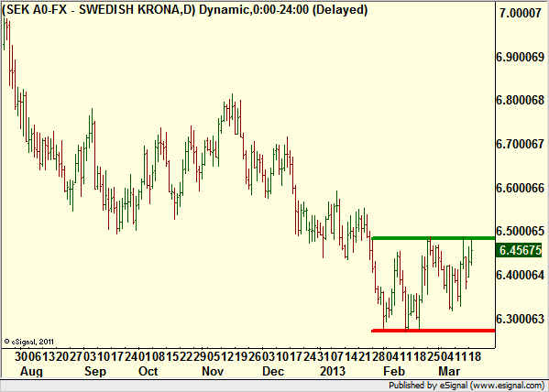Click the 6.700067 price axis label

[521, 144]
